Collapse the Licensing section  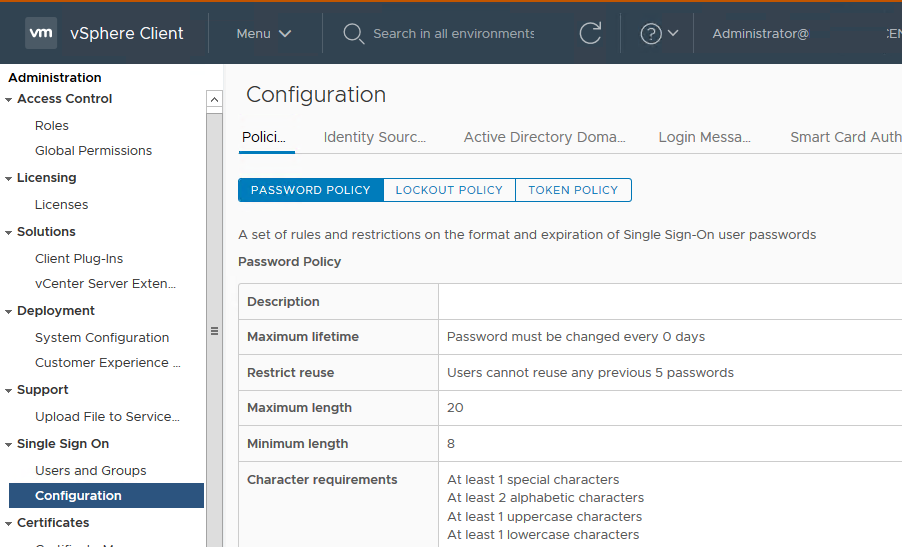[8, 178]
